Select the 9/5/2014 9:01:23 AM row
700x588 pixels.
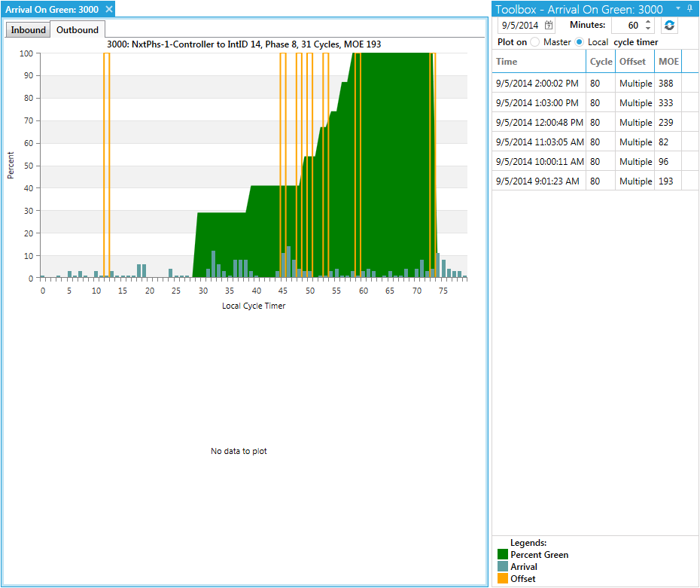537,181
